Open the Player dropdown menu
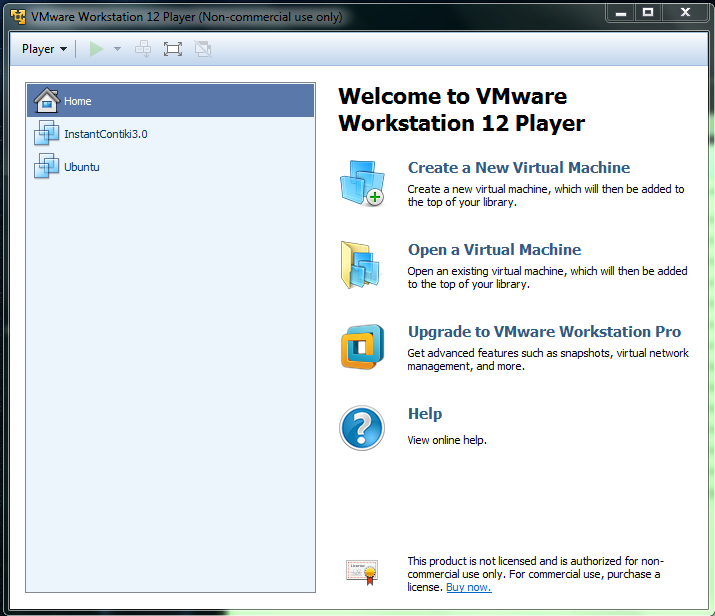The width and height of the screenshot is (715, 616). 44,49
